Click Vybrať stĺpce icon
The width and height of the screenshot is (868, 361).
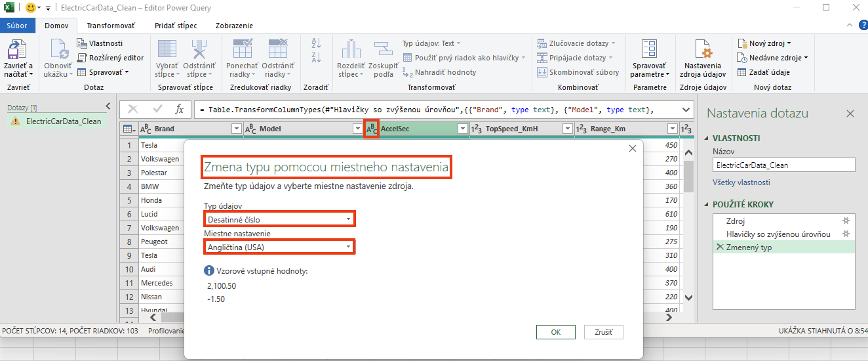coord(167,50)
